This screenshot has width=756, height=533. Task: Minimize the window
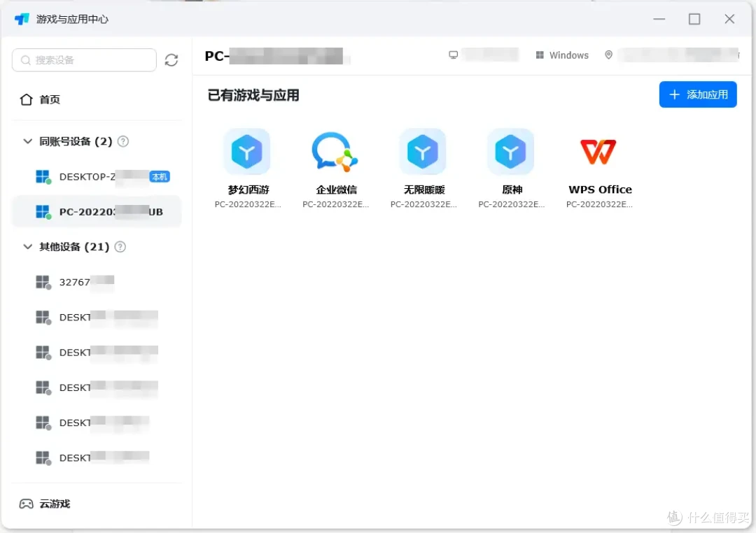click(659, 20)
